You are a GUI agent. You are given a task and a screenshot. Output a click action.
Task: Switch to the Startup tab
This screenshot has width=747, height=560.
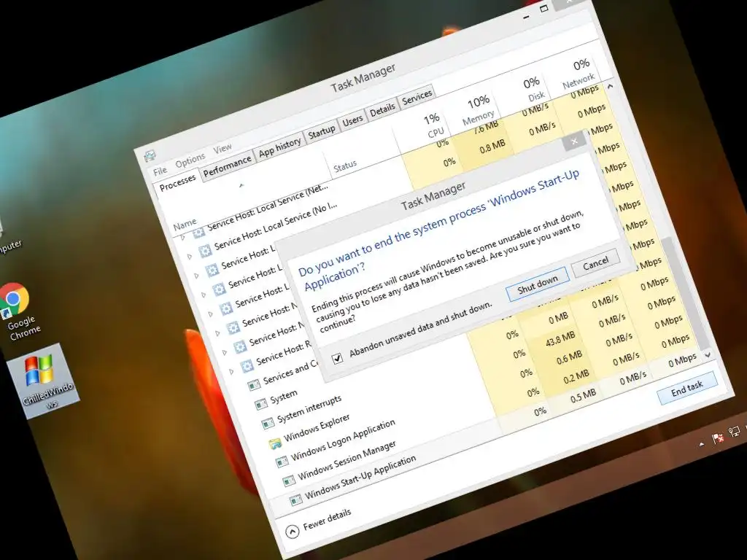322,133
